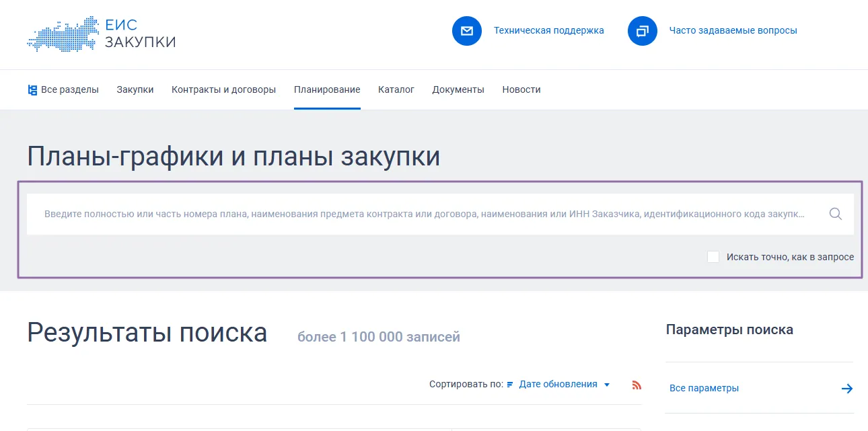
Task: Go to the Каталог section
Action: click(x=396, y=89)
